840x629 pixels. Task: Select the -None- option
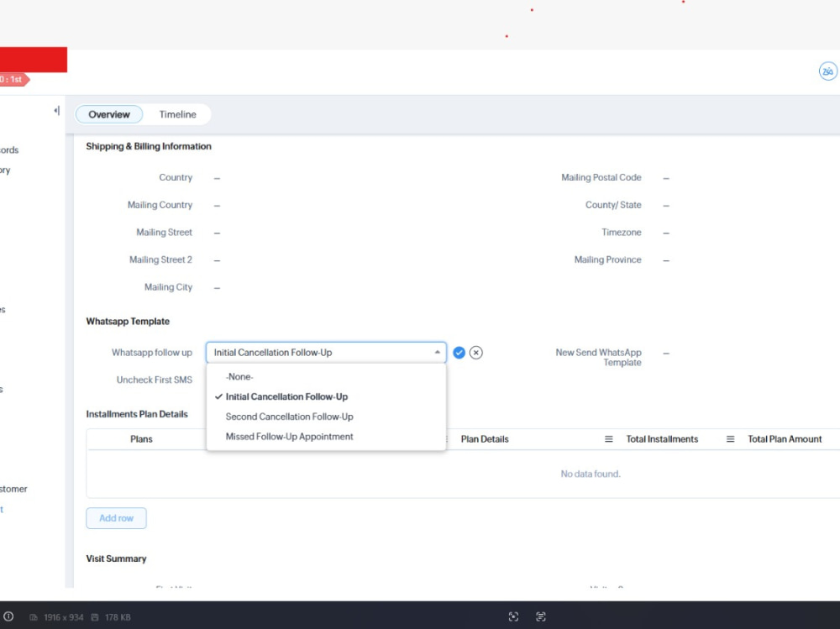(326, 377)
